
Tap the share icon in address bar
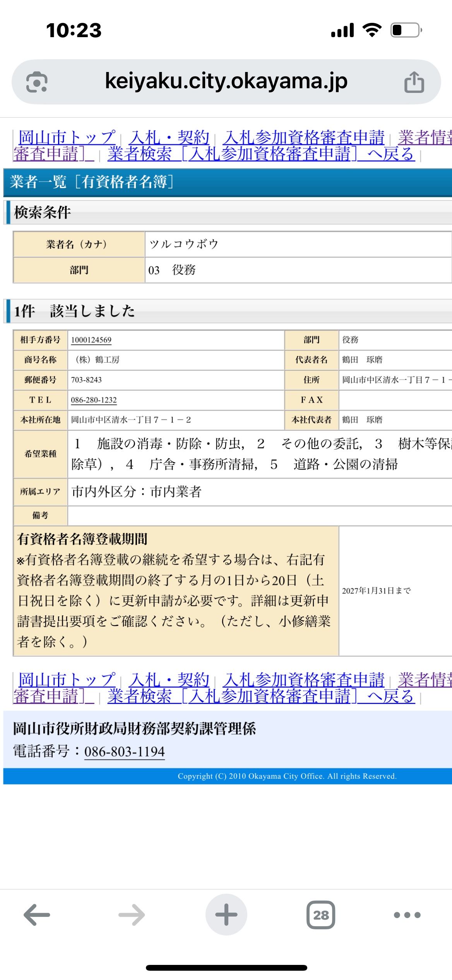click(x=414, y=82)
